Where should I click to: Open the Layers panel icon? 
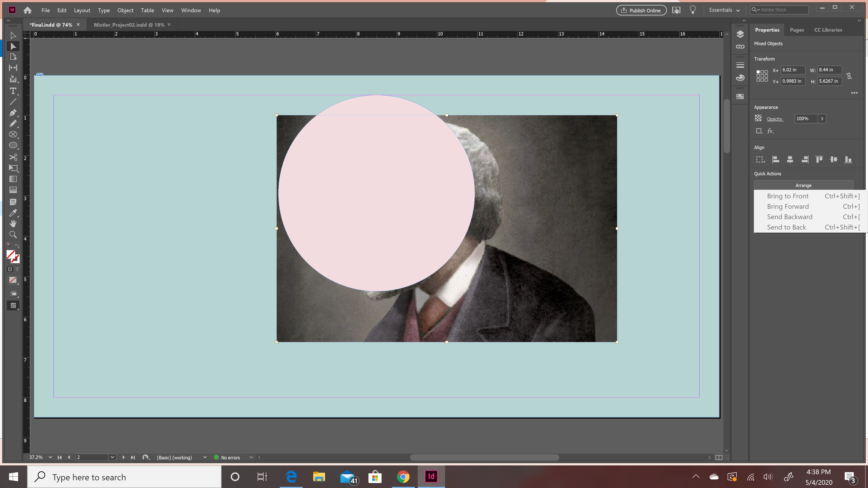click(x=740, y=34)
